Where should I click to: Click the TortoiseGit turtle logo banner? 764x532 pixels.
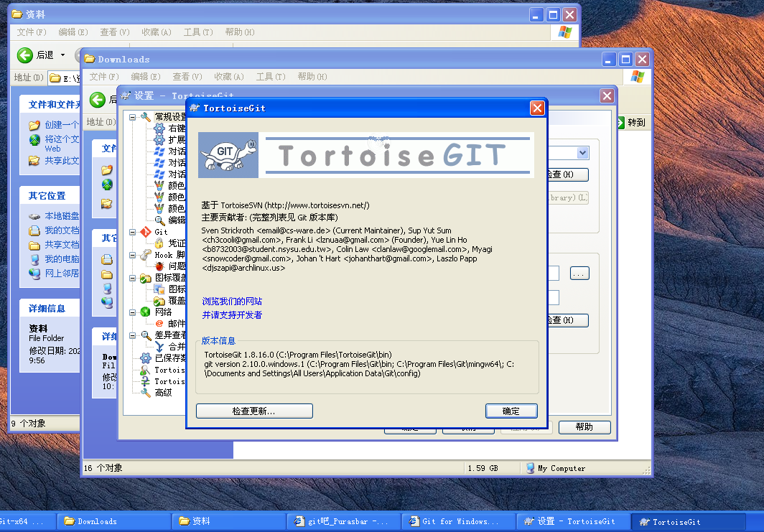tap(366, 155)
